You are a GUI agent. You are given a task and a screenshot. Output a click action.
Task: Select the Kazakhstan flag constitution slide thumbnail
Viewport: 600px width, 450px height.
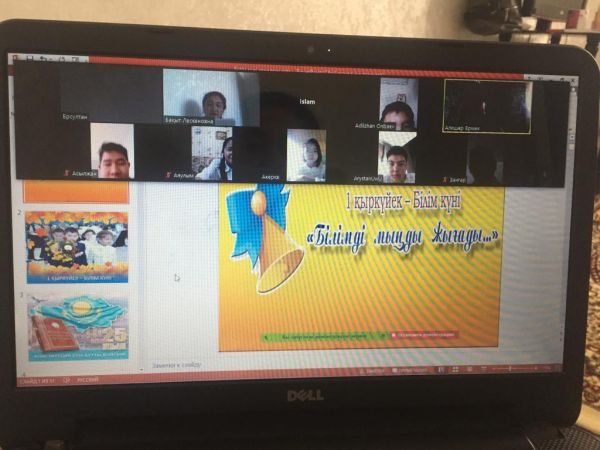coord(77,328)
